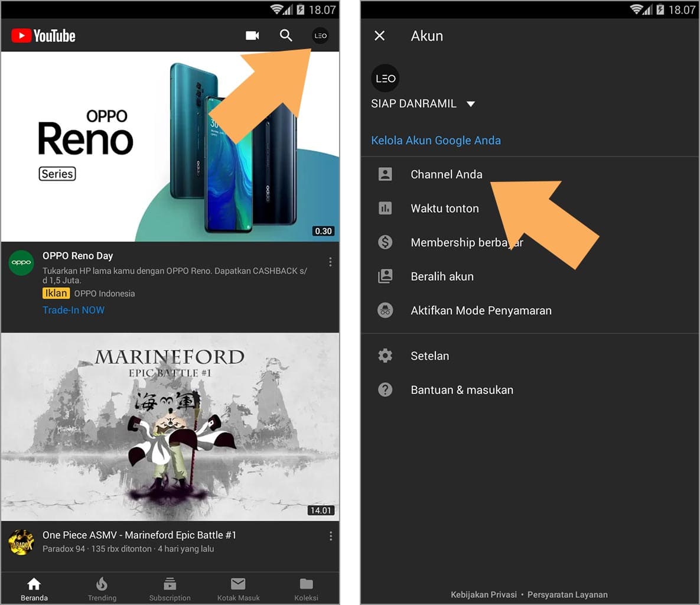Open the OPPO Reno Day title
Image resolution: width=700 pixels, height=605 pixels.
tap(77, 256)
